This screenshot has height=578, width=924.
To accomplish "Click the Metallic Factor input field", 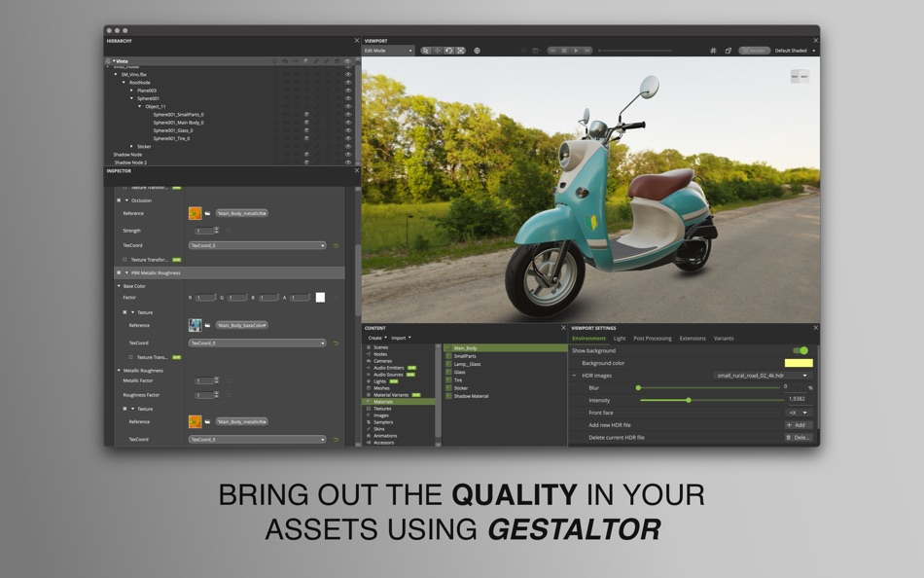I will coord(205,381).
